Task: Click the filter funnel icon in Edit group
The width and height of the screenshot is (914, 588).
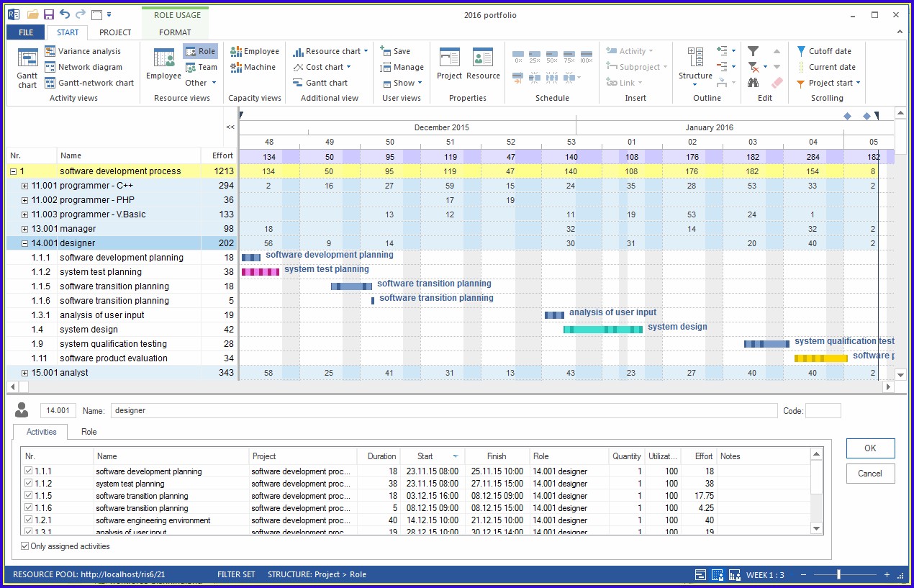Action: (753, 51)
